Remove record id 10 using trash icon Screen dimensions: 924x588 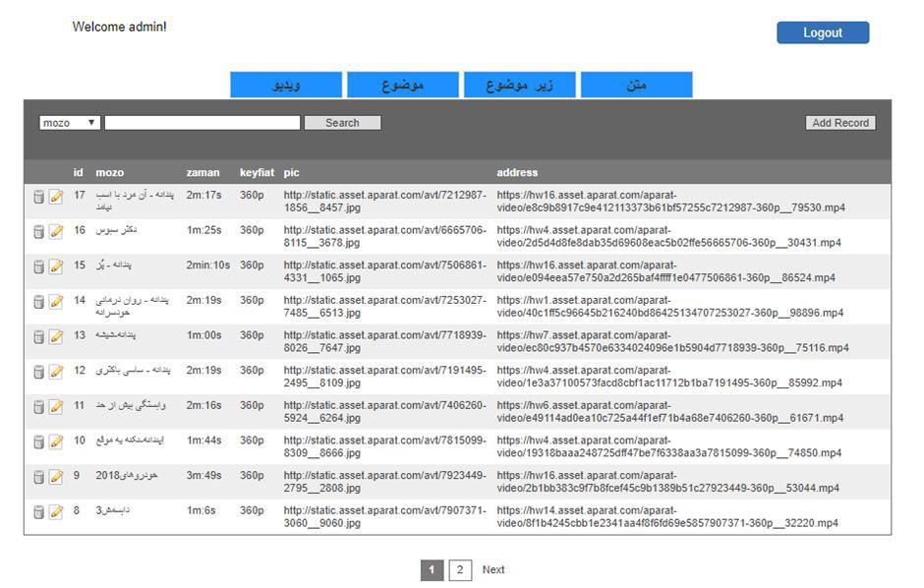pos(39,441)
